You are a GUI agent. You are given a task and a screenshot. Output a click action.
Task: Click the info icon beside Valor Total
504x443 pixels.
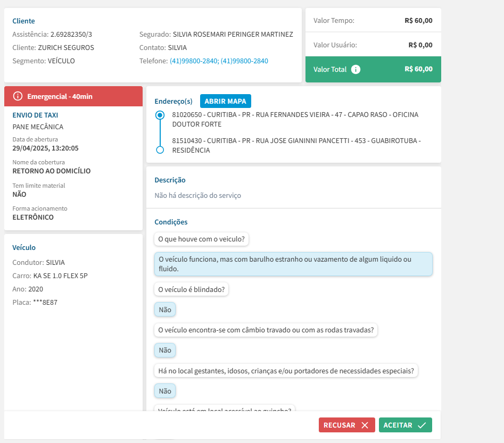(x=356, y=69)
